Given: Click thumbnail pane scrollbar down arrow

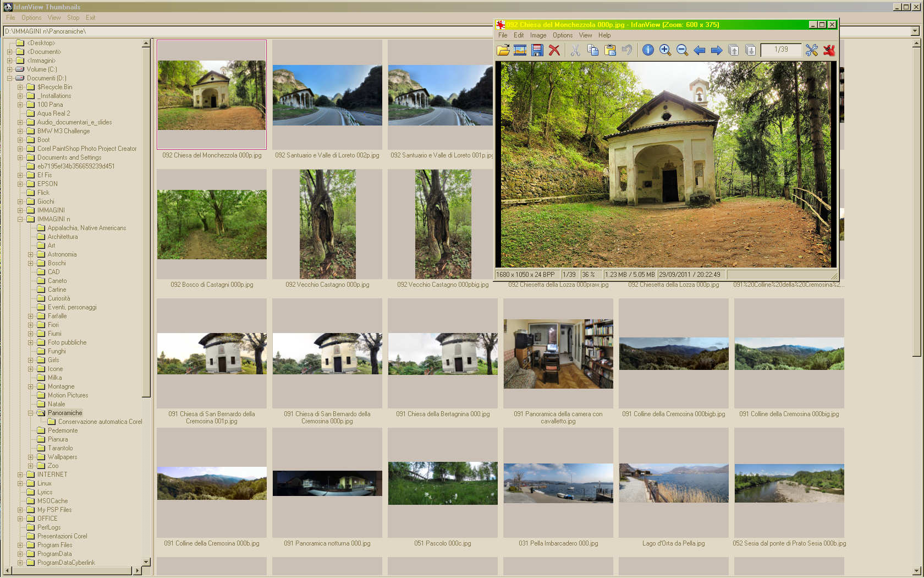Looking at the screenshot, I should [x=916, y=571].
